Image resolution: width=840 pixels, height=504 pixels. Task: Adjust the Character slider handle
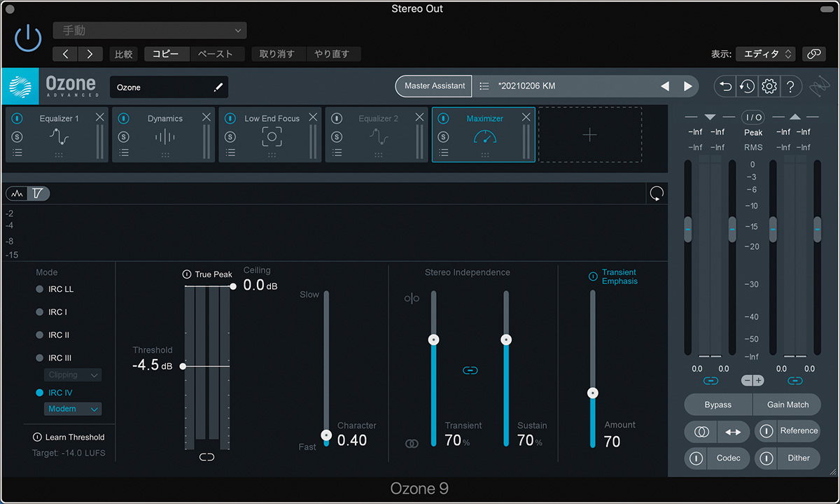[x=326, y=435]
